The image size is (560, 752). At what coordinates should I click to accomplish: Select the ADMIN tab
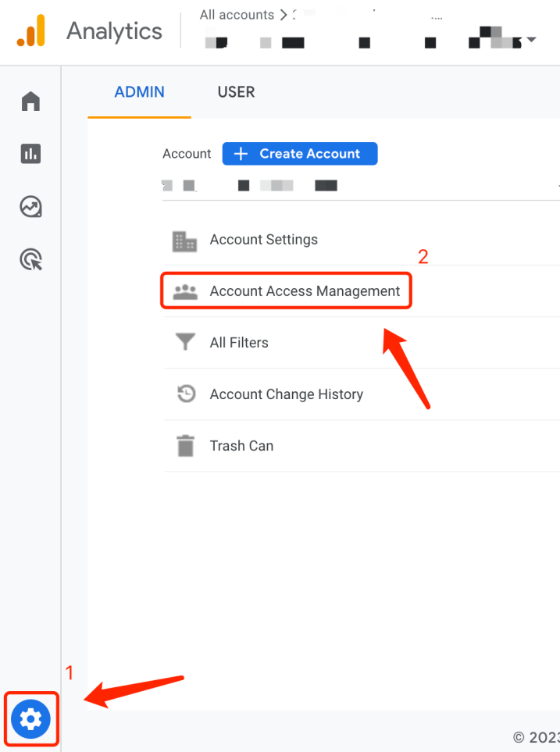[139, 91]
